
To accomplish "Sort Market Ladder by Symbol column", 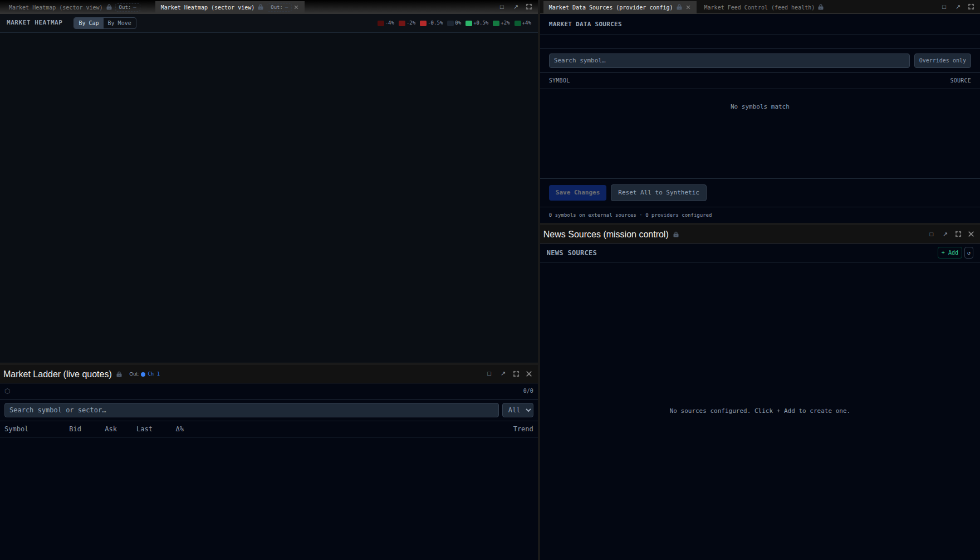I will pyautogui.click(x=16, y=429).
